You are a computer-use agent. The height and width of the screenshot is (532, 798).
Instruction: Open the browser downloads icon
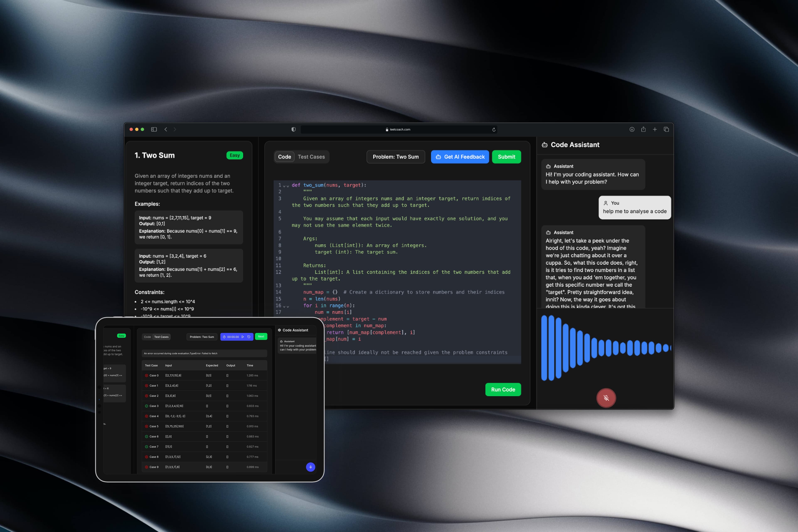632,129
